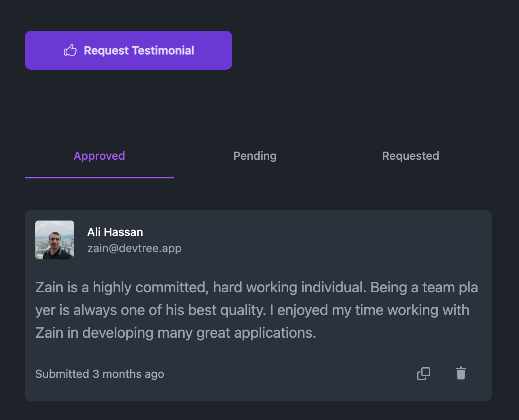Copy Ali Hassan's testimonial with the duplicate icon

[424, 373]
